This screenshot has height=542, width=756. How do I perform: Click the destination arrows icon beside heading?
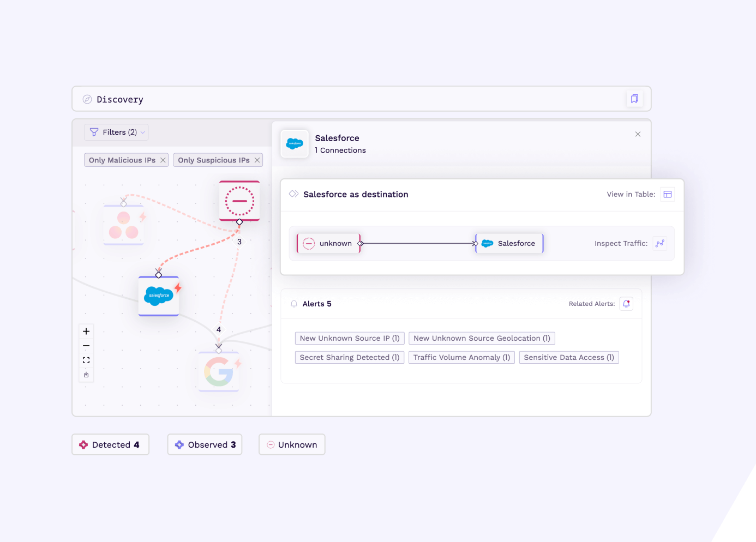(293, 194)
